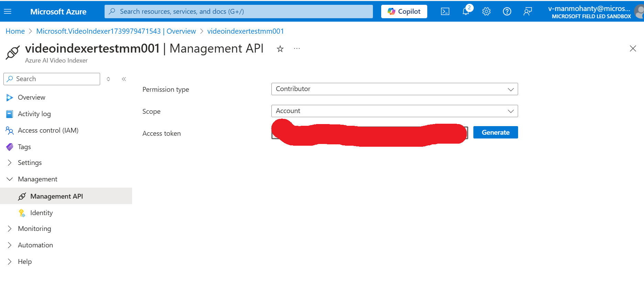Select Management API menu item
The width and height of the screenshot is (644, 300).
[x=66, y=196]
